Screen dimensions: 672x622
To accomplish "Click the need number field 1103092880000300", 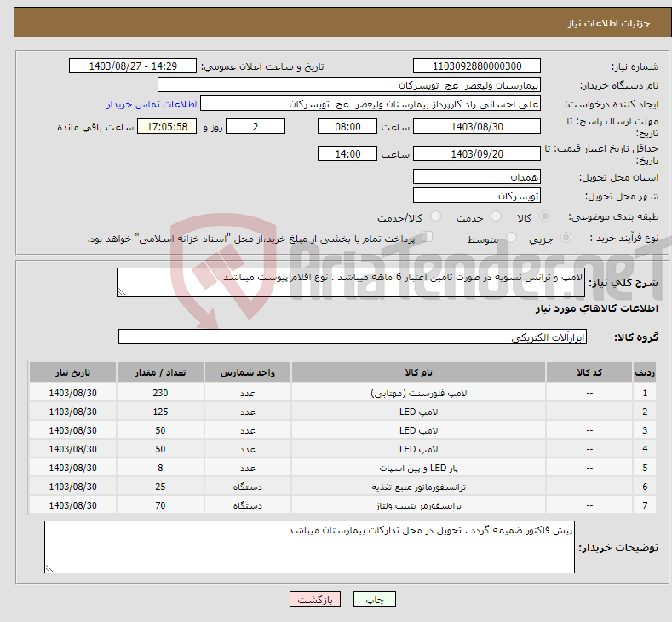I will [477, 66].
